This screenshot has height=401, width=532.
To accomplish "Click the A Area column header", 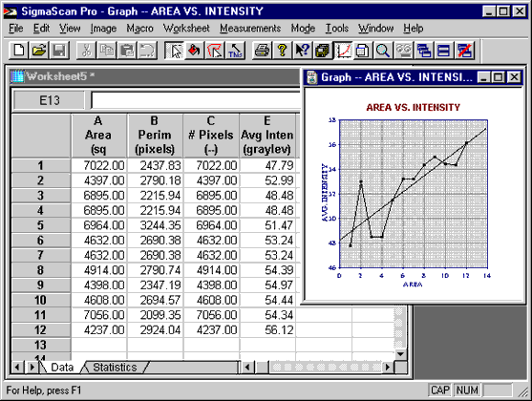I will pos(98,136).
